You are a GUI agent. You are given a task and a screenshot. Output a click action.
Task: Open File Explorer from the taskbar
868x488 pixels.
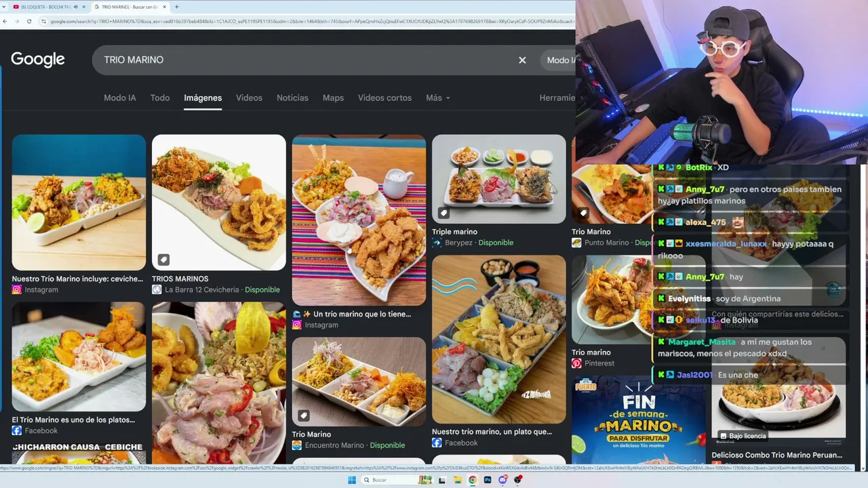tap(458, 480)
